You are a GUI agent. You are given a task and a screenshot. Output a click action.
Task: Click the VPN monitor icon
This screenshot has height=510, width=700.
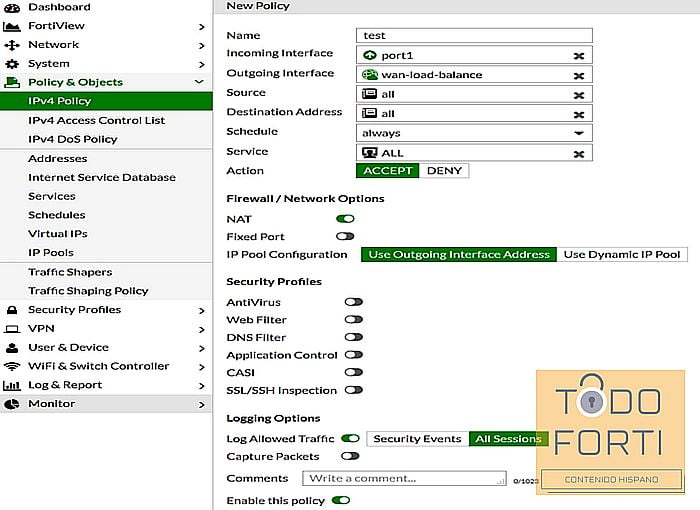[12, 329]
